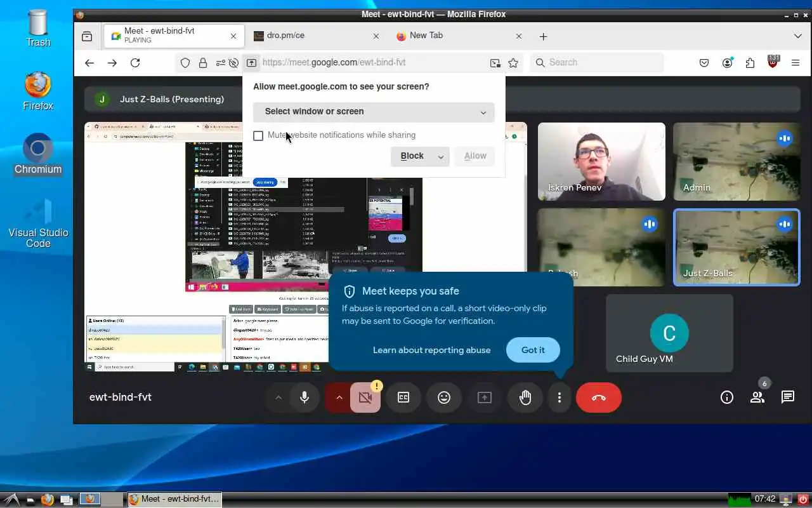The width and height of the screenshot is (812, 508).
Task: Open the Chromium desktop icon
Action: click(x=38, y=155)
